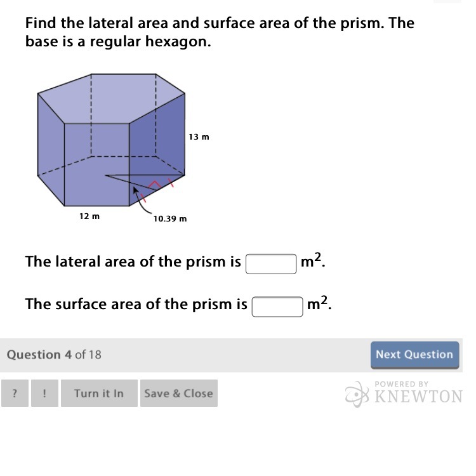Click the Question 4 of 18 indicator
476x476 pixels.
(54, 355)
